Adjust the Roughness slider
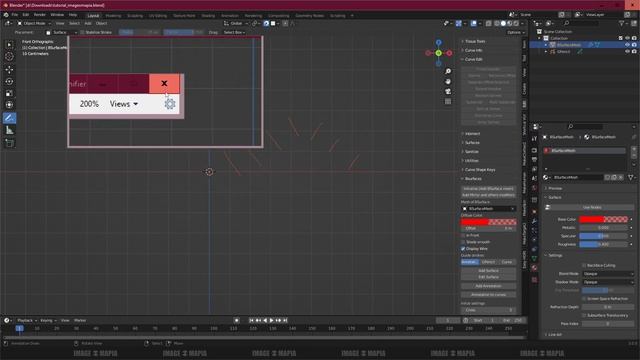This screenshot has width=640, height=360. point(604,244)
